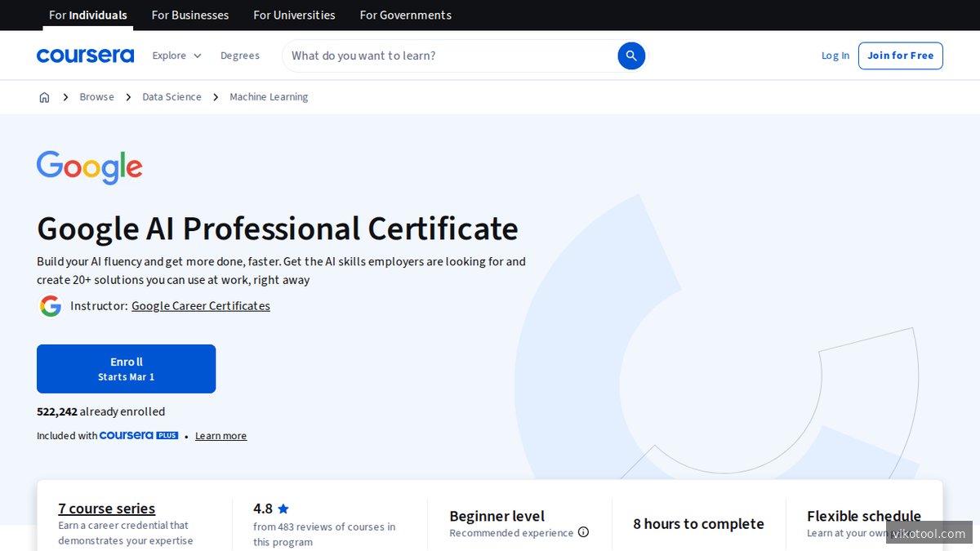This screenshot has width=980, height=551.
Task: Open the Join for Free button
Action: [901, 55]
